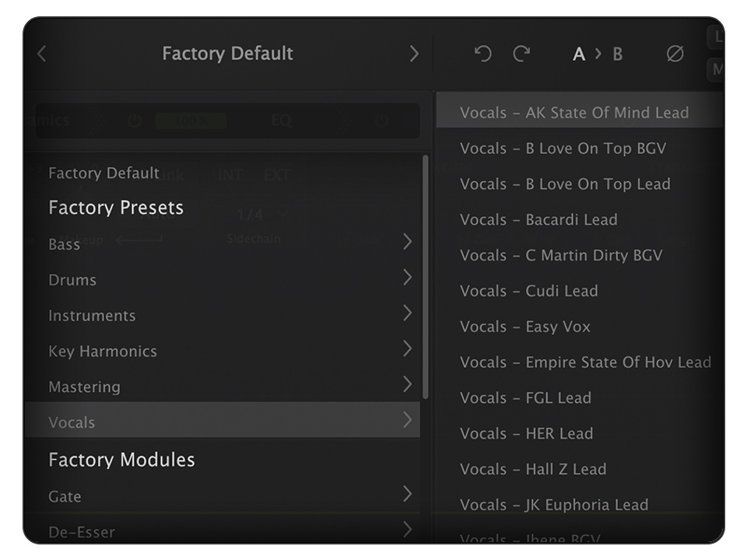Go to previous preset with left arrow
This screenshot has width=747, height=560.
point(42,54)
